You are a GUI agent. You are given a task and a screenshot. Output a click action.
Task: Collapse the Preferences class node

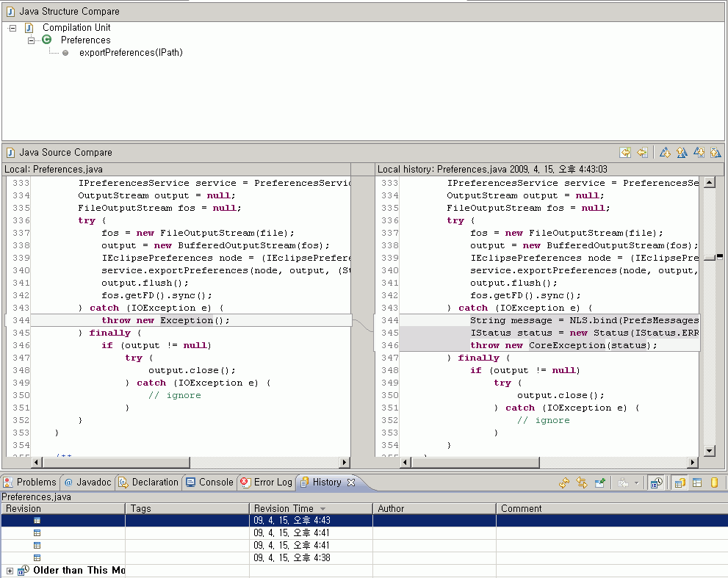click(x=32, y=40)
